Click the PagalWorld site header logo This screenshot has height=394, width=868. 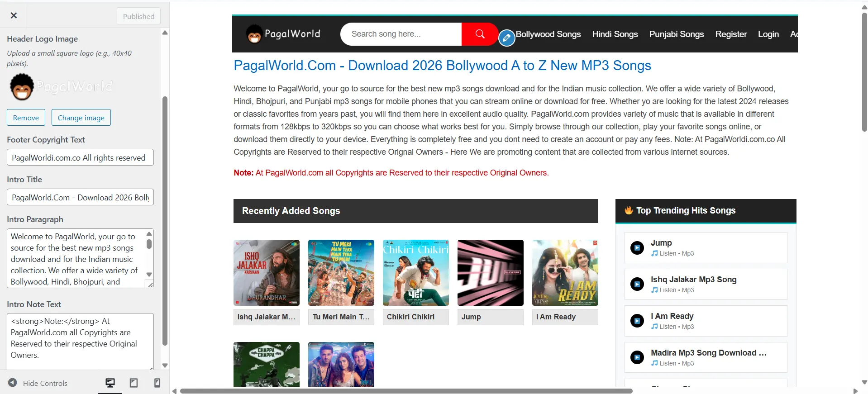[x=283, y=34]
